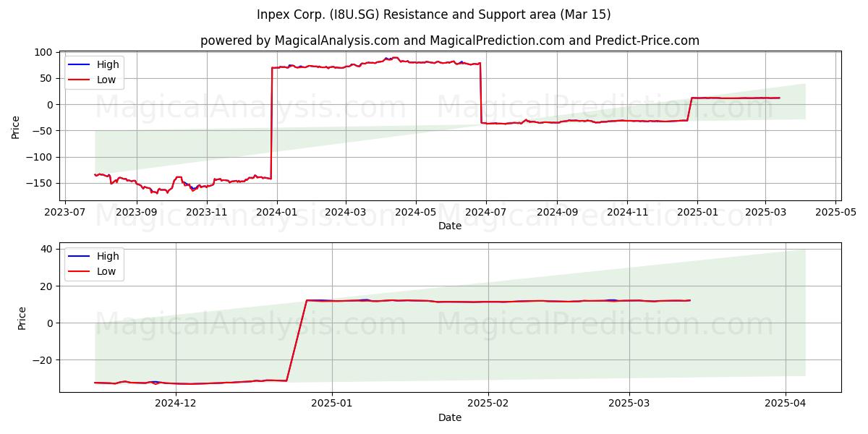Click the "−20" price tick on lower chart
Screen dimensions: 868x434
pos(43,360)
